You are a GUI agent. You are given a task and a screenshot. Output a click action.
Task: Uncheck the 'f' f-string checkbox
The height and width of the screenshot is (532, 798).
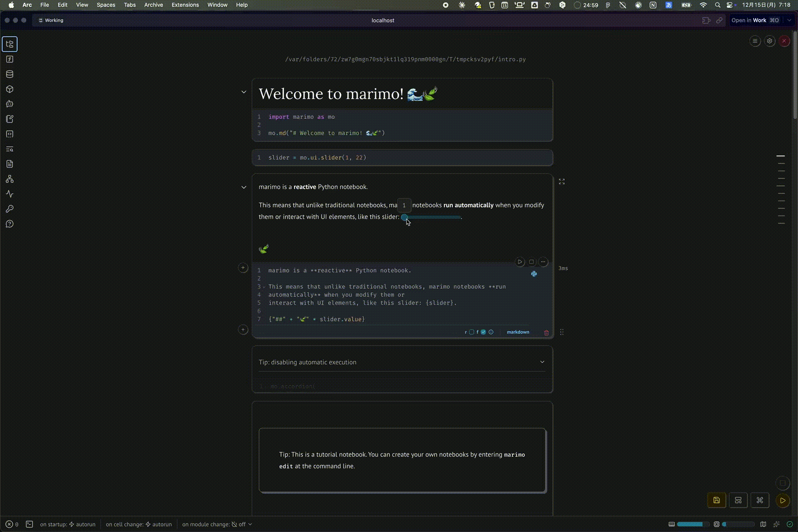483,332
